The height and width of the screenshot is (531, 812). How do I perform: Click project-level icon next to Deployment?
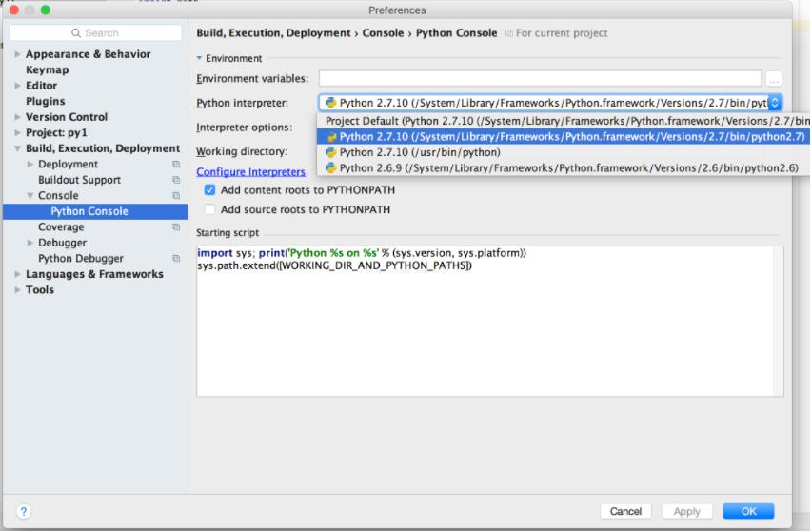click(176, 164)
